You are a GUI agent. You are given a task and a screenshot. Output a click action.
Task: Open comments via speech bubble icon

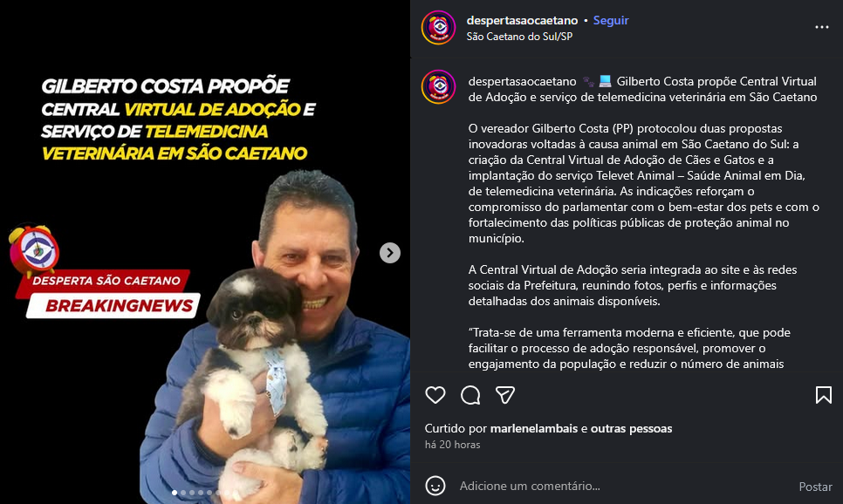(x=470, y=395)
